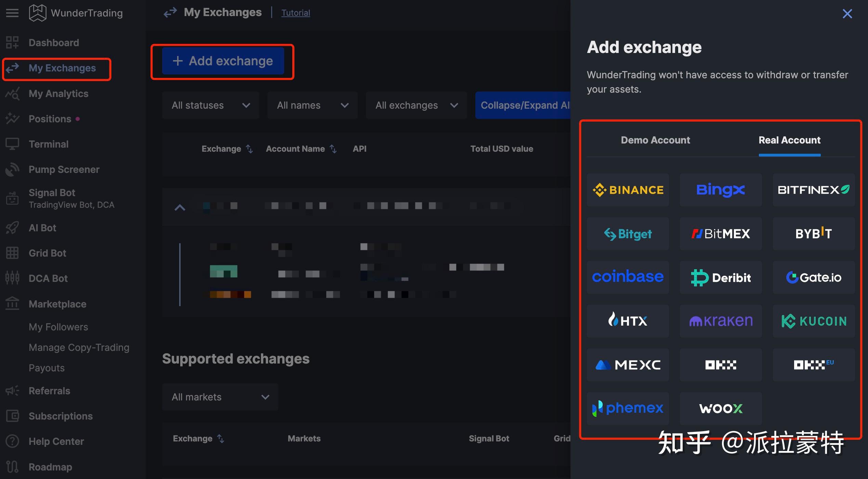The image size is (868, 479).
Task: Switch to the Demo Account tab
Action: coord(655,140)
